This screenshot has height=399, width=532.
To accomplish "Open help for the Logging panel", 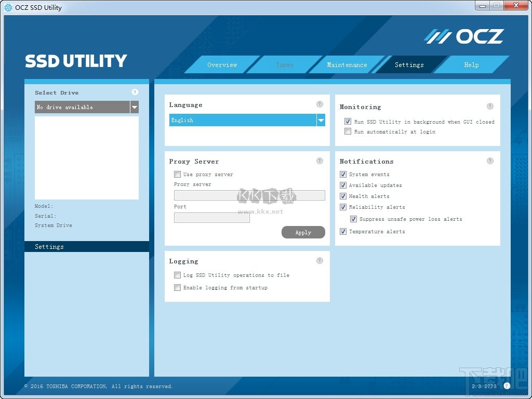I will click(319, 260).
